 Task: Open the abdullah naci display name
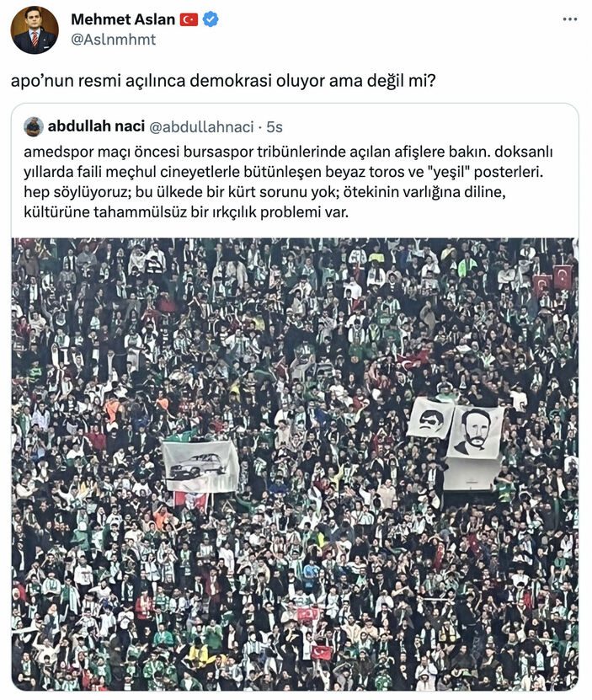pos(96,126)
